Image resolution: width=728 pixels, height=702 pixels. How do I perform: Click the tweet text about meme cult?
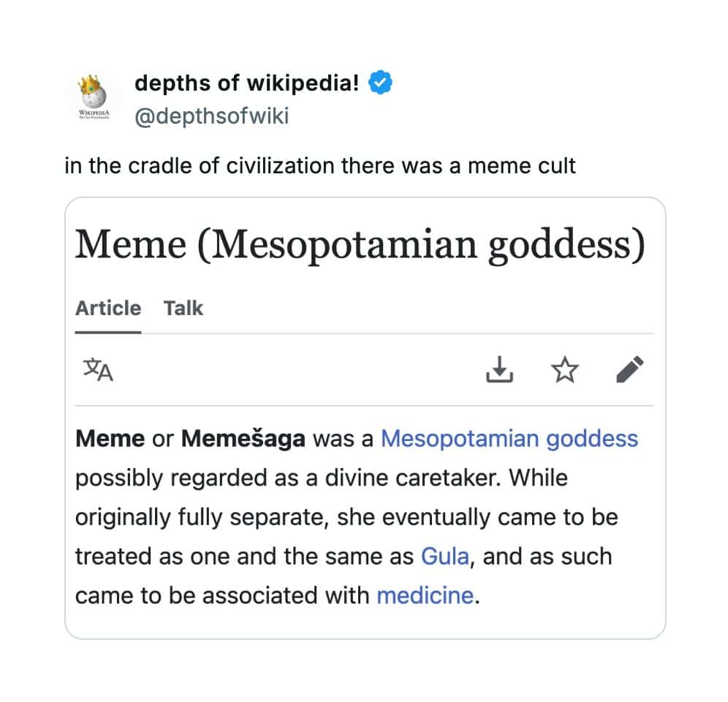(x=320, y=166)
